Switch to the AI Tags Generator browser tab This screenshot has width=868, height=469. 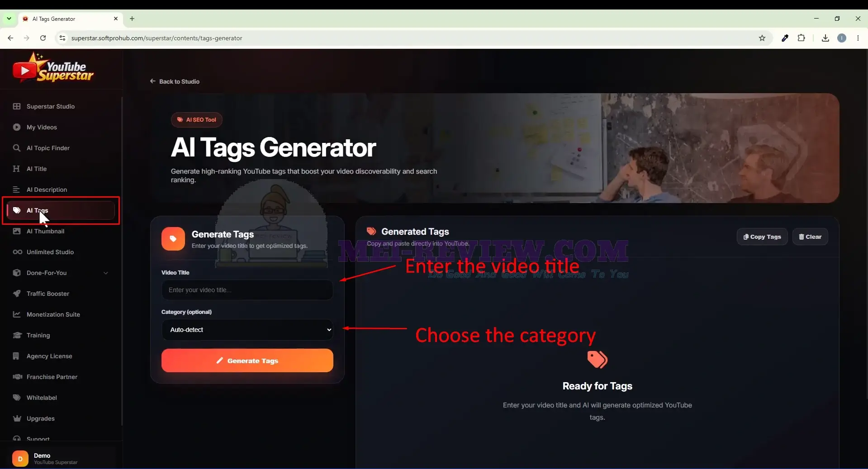(71, 19)
